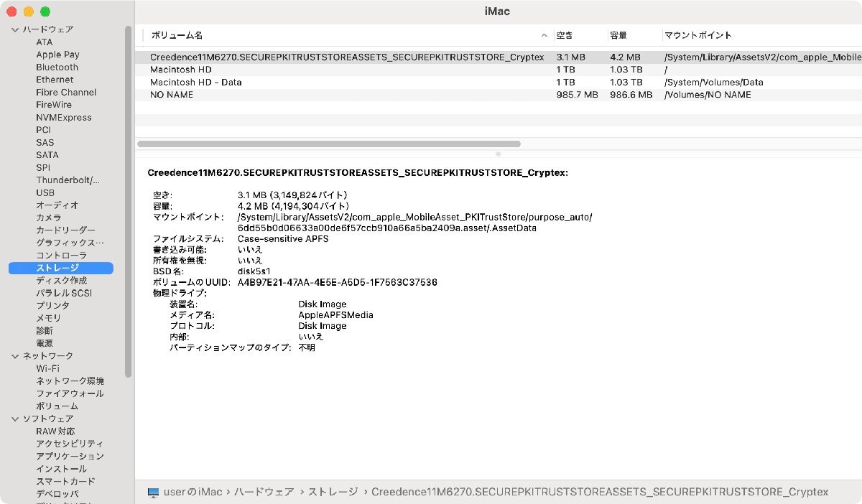Select SATA in the sidebar
The image size is (862, 504).
coord(47,155)
